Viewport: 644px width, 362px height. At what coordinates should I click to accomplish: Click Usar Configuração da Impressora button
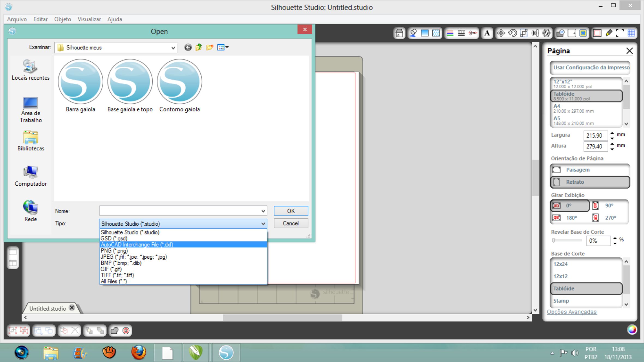(590, 68)
